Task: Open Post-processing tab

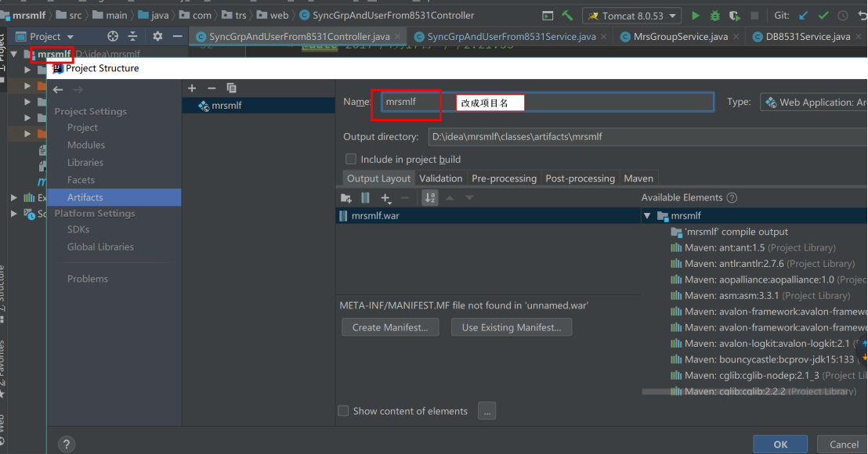Action: pyautogui.click(x=580, y=178)
